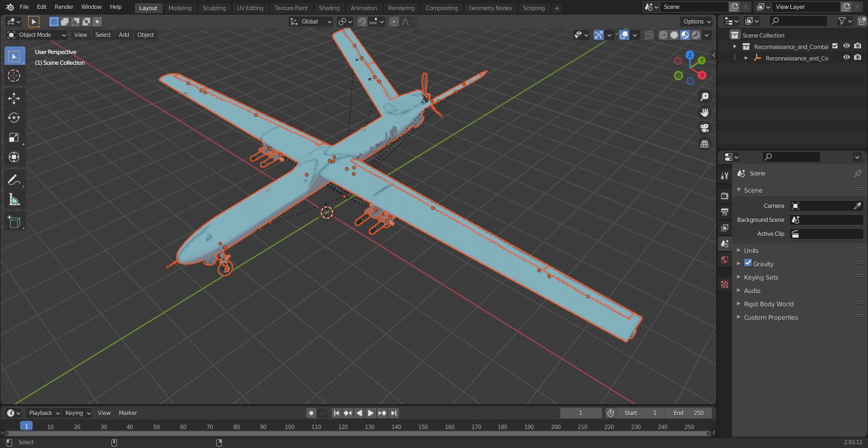Image resolution: width=868 pixels, height=448 pixels.
Task: Toggle visibility of Reconnaissance_and_Combat collection
Action: click(x=846, y=46)
